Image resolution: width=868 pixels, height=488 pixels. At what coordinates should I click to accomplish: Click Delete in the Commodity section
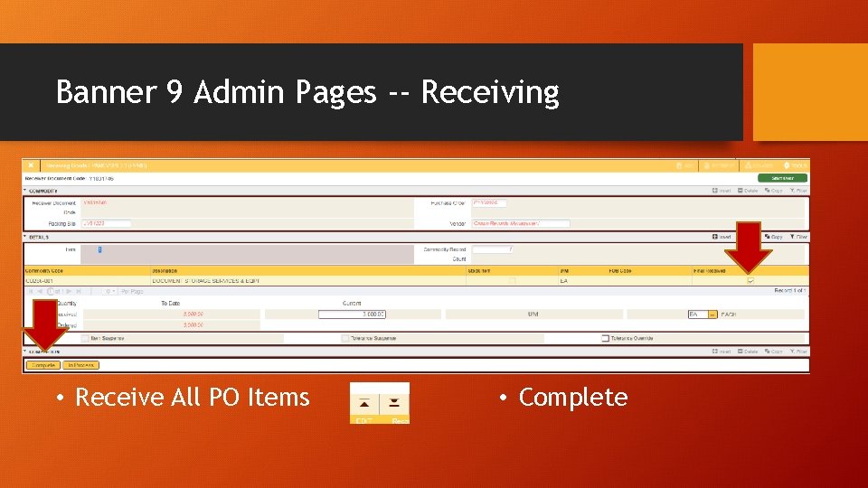[x=748, y=191]
